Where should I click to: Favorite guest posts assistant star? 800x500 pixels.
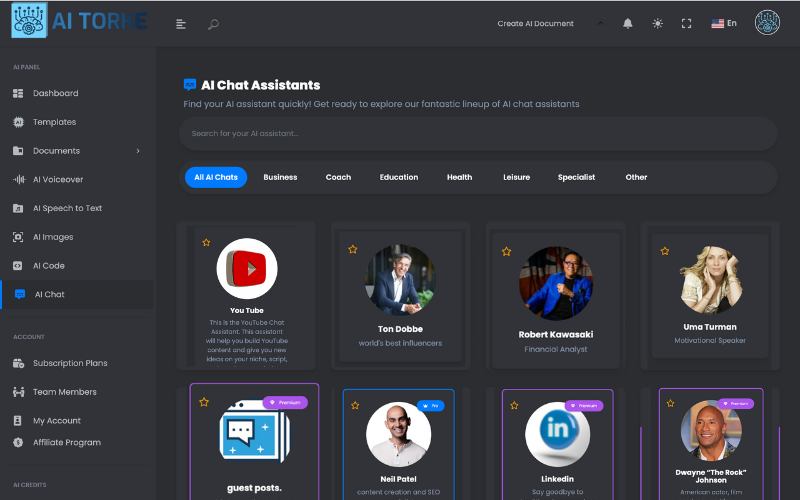coord(204,402)
